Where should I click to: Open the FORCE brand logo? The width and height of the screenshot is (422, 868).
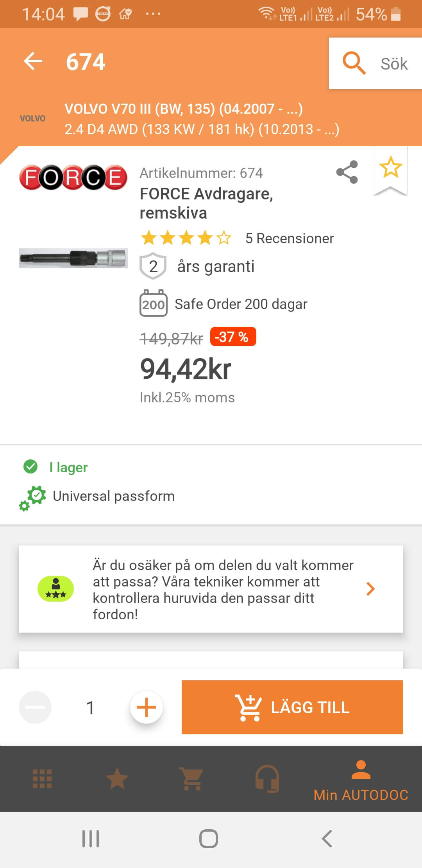pyautogui.click(x=73, y=178)
